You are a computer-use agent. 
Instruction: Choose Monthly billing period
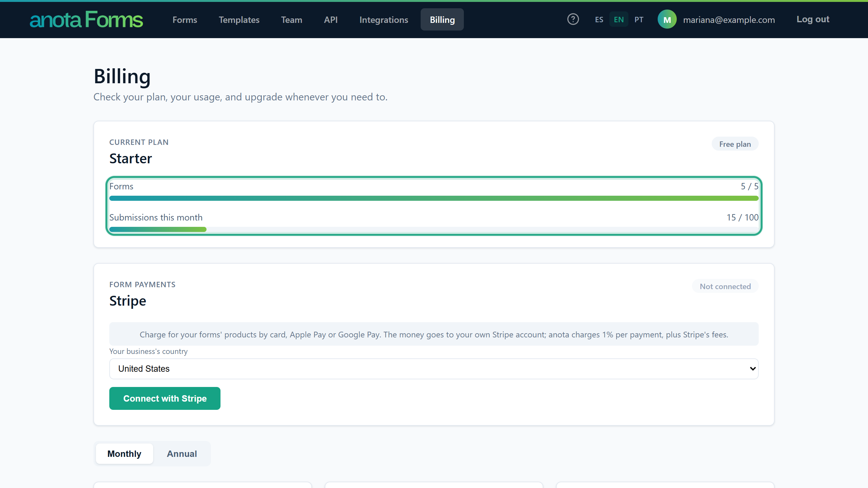coord(124,454)
